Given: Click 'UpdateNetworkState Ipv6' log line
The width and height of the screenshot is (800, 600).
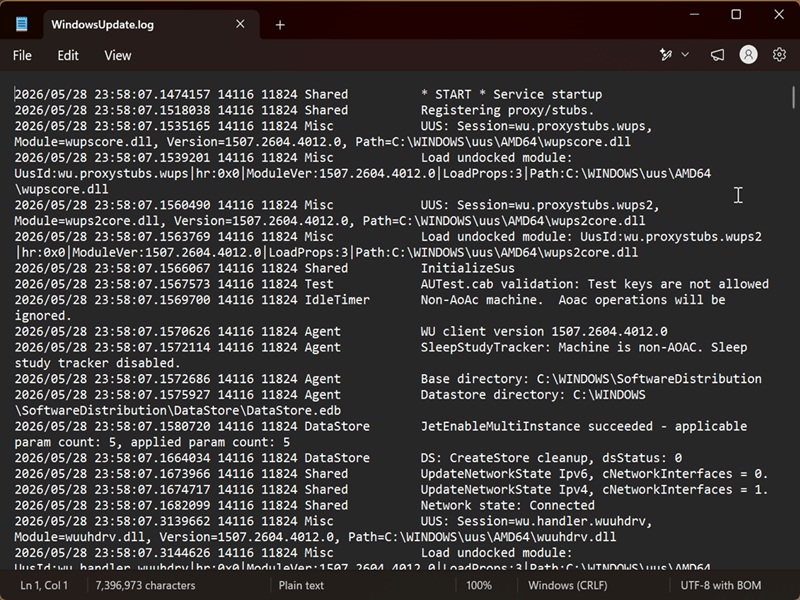Looking at the screenshot, I should point(594,474).
